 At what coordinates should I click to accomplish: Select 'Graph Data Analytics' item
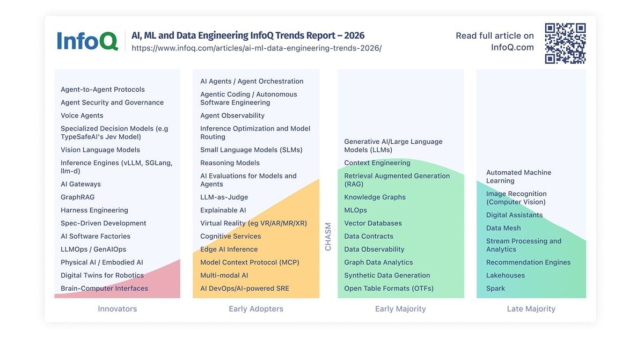point(379,262)
